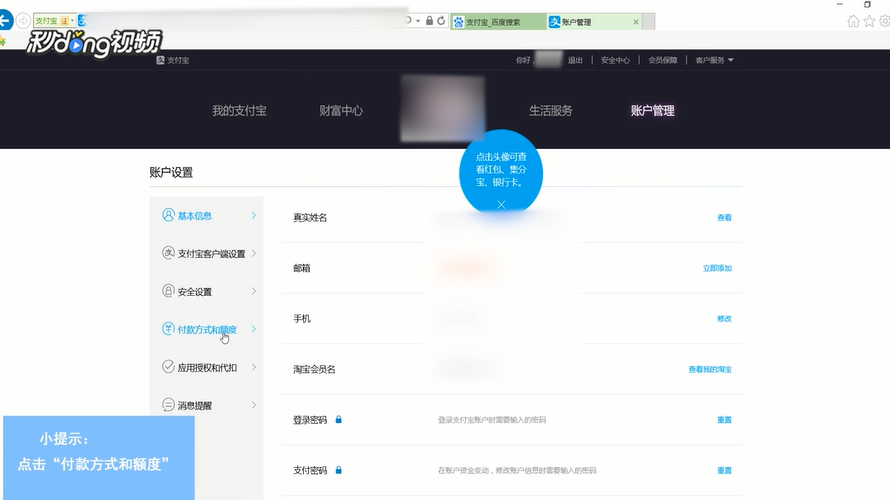Open 生活服务 navigation item
The width and height of the screenshot is (890, 500).
(551, 111)
